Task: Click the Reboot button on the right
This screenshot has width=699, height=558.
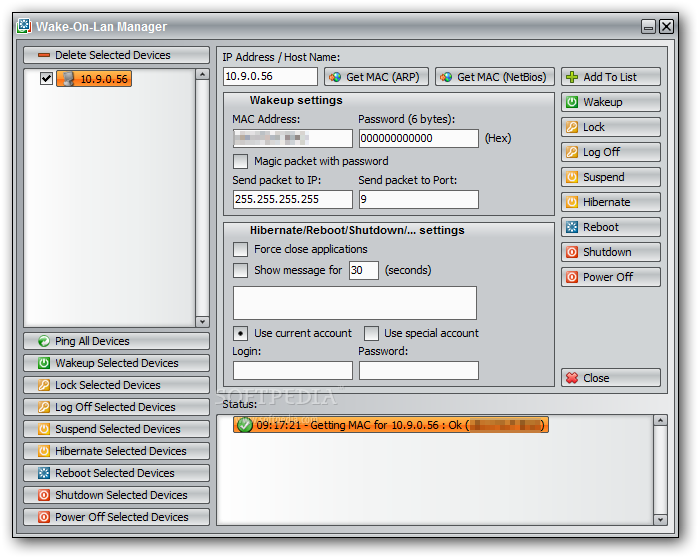Action: click(x=611, y=227)
